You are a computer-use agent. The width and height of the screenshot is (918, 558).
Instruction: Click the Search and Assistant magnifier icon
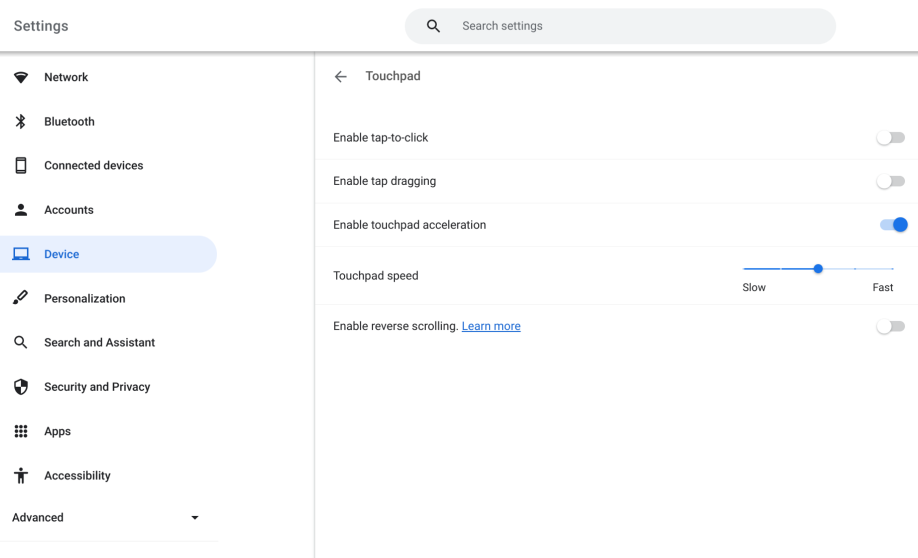coord(20,343)
